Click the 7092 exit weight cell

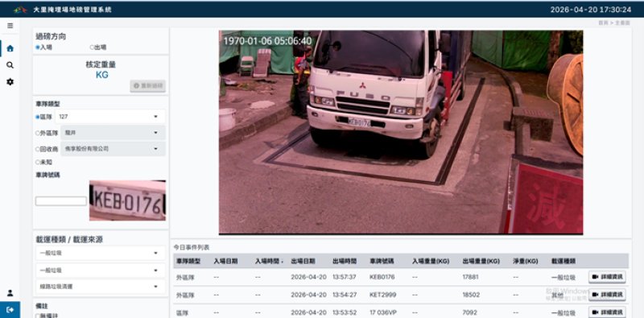[x=469, y=312]
